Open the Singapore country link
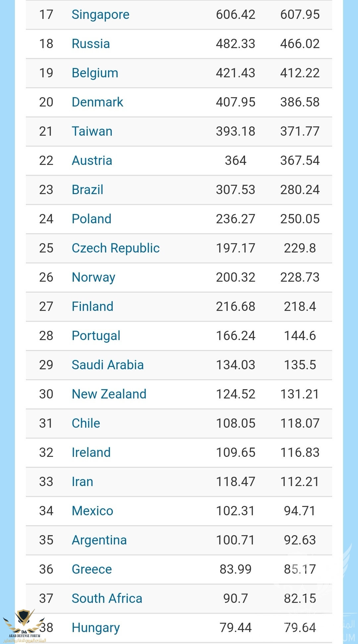Screen dimensions: 358x644 (x=100, y=15)
